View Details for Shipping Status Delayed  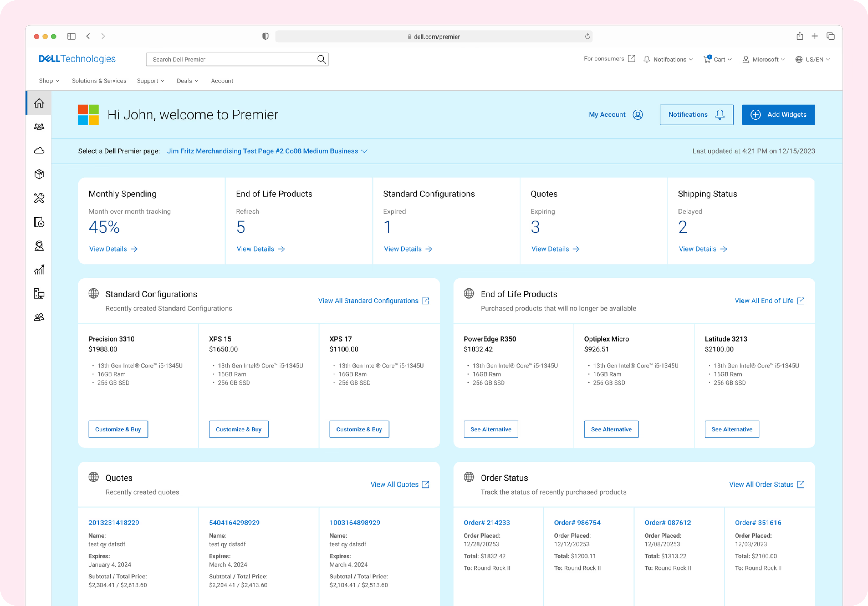(x=703, y=249)
